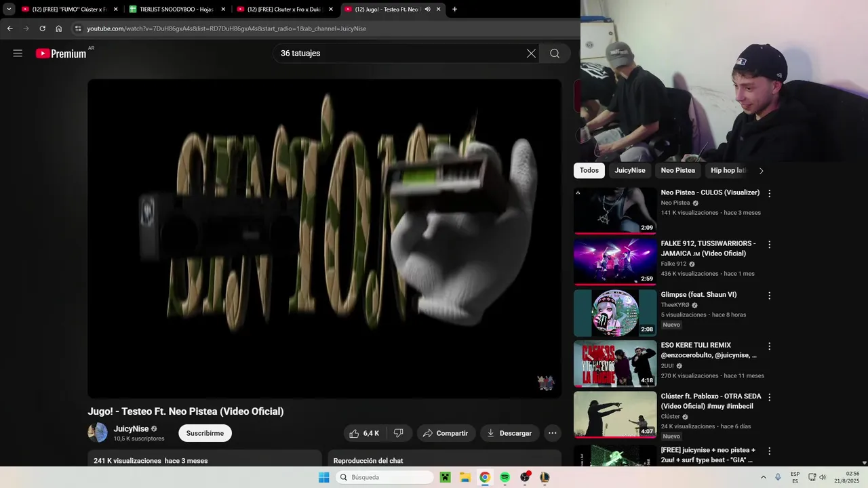Image resolution: width=868 pixels, height=488 pixels.
Task: Open Google Chrome taskbar icon
Action: [x=485, y=477]
